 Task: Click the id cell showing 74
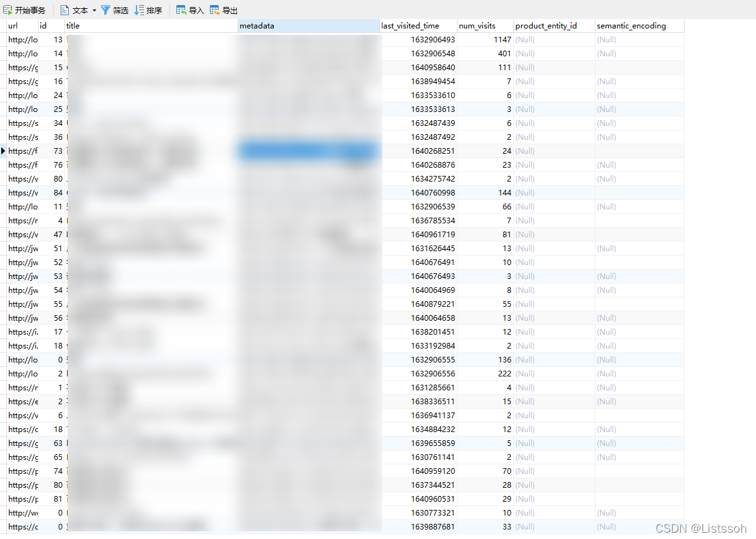52,471
